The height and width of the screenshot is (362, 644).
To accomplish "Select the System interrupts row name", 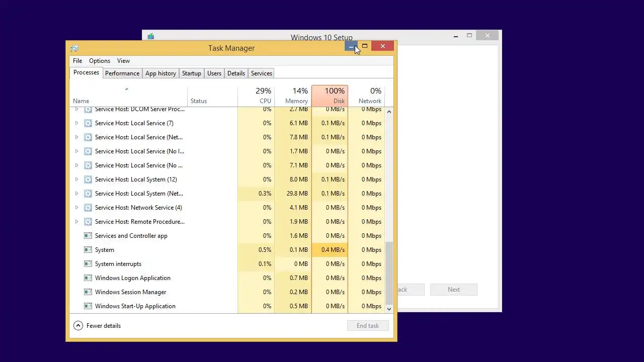I will click(118, 264).
